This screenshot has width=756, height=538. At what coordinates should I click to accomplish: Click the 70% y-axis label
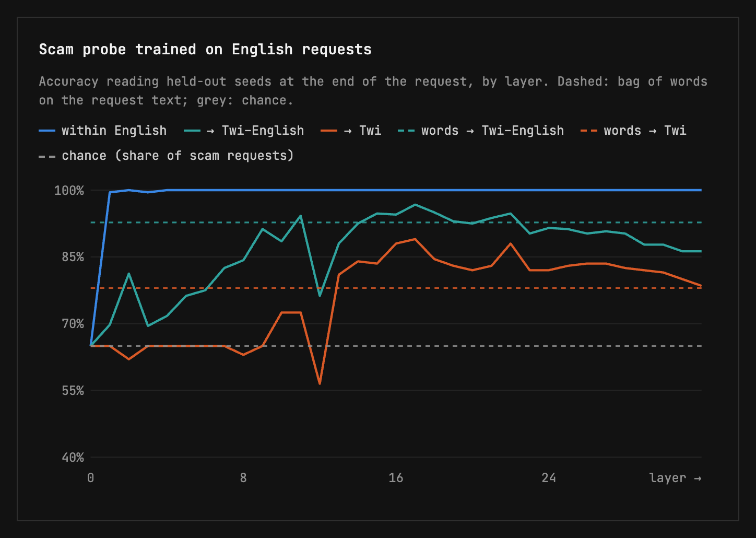(x=73, y=324)
